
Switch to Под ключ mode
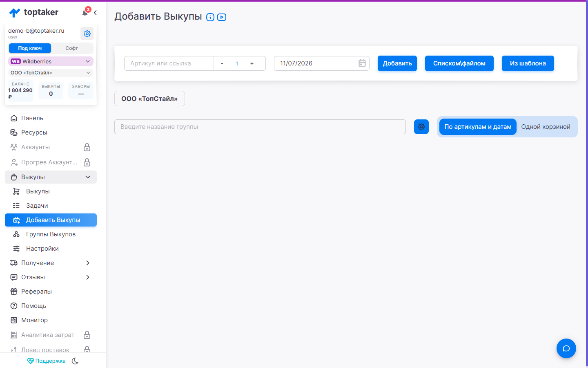(30, 48)
